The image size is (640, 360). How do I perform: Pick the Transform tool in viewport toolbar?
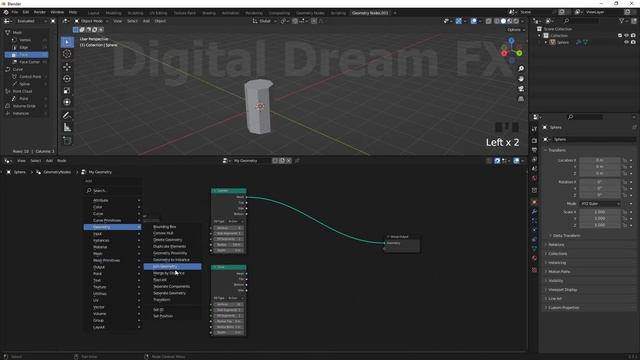(x=67, y=102)
